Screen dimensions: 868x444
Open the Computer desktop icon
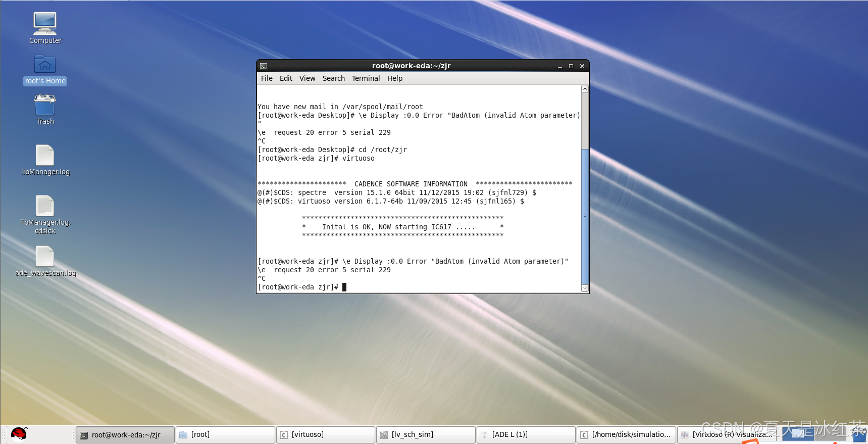tap(45, 23)
